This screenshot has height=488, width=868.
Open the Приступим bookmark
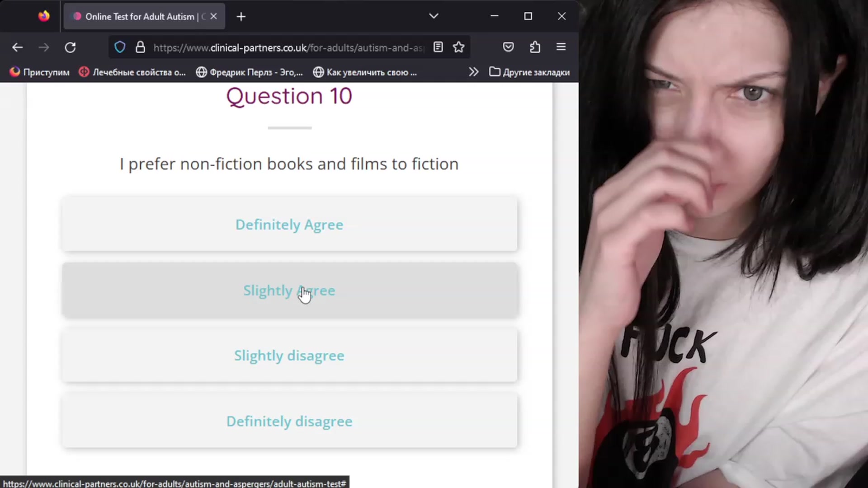pos(40,72)
